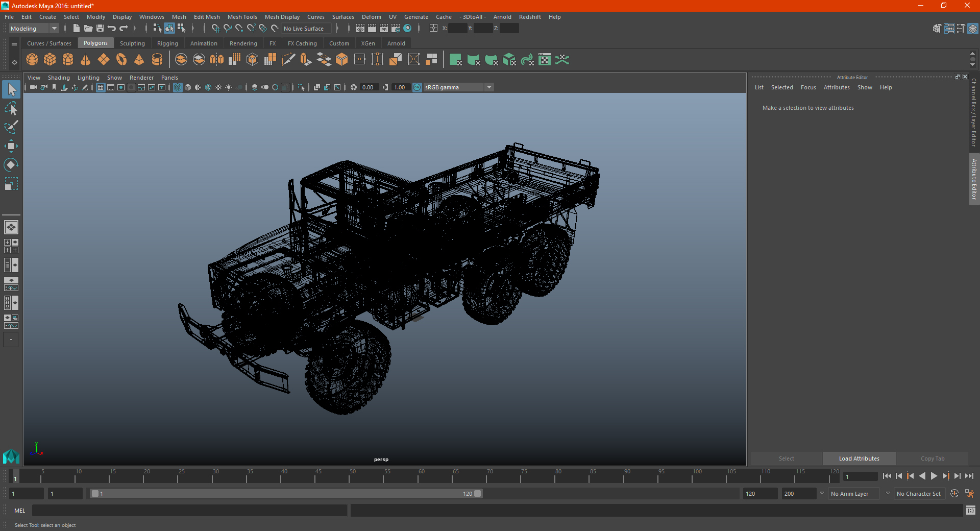The image size is (980, 531).
Task: Create a polygon sphere from the shelf
Action: point(32,60)
